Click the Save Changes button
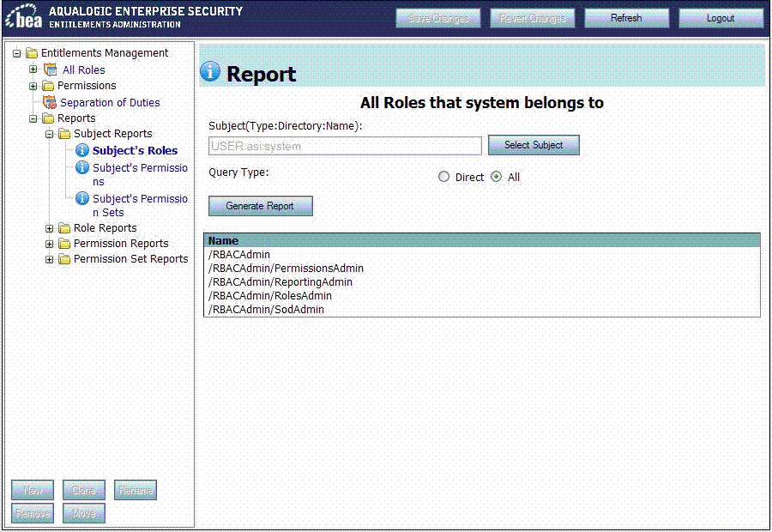 tap(438, 18)
